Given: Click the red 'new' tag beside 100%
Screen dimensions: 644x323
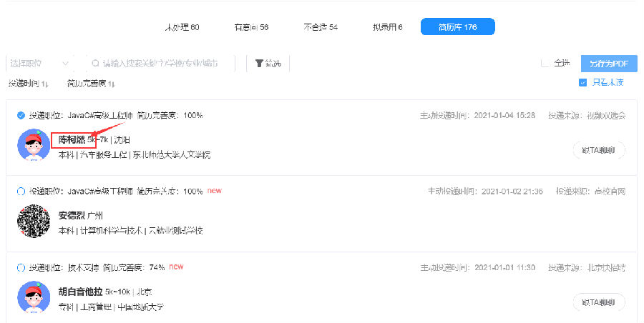Looking at the screenshot, I should point(215,191).
